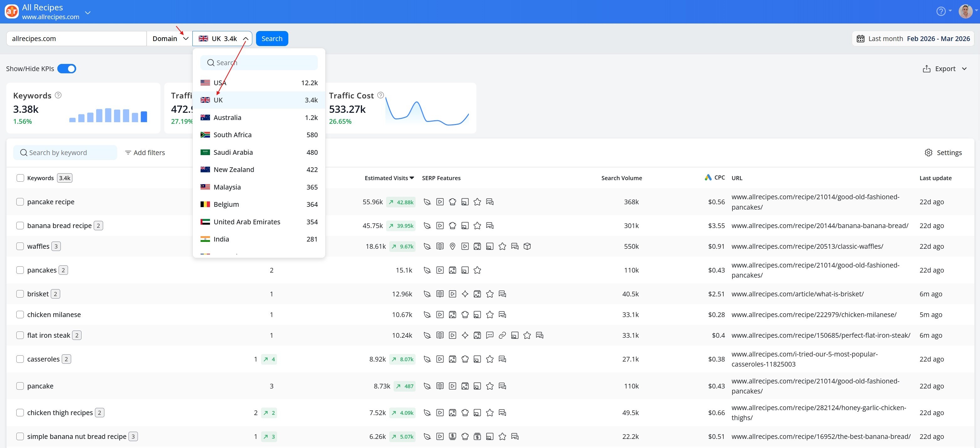Click the user profile avatar

(x=965, y=11)
